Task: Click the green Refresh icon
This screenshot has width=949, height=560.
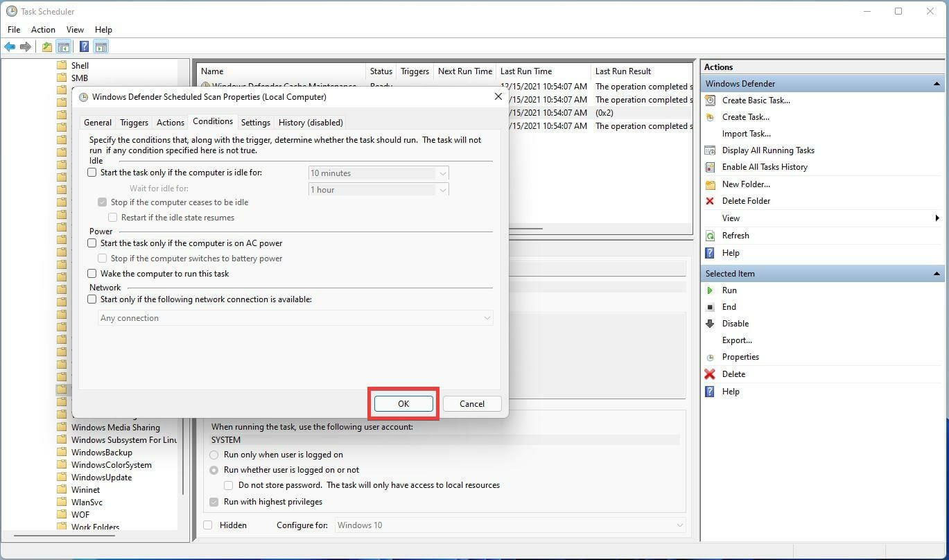Action: (710, 236)
